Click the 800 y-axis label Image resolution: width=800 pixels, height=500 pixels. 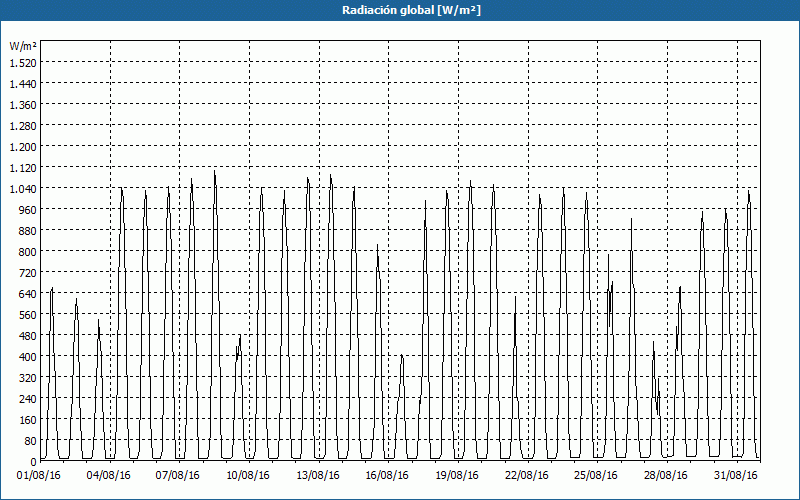pos(28,252)
